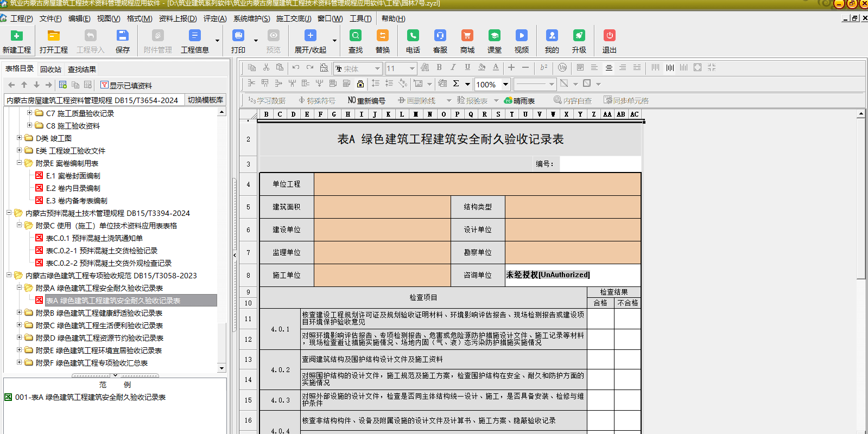Image resolution: width=868 pixels, height=434 pixels.
Task: Click the 退出 exit icon
Action: 610,36
